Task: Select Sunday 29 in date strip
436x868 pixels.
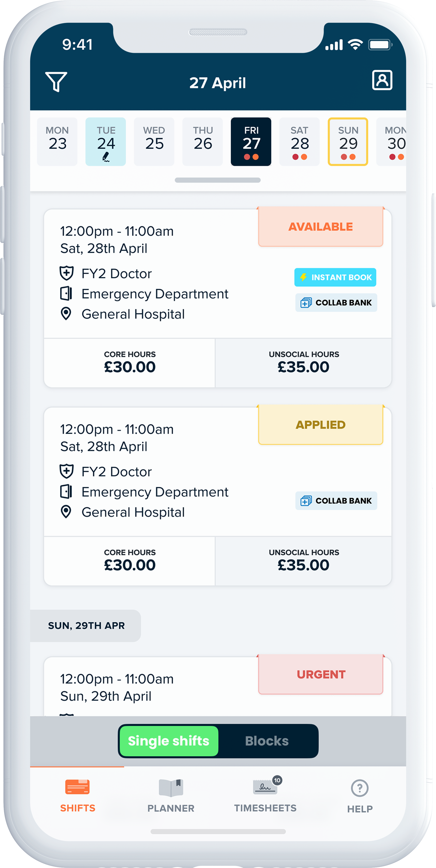Action: point(348,142)
